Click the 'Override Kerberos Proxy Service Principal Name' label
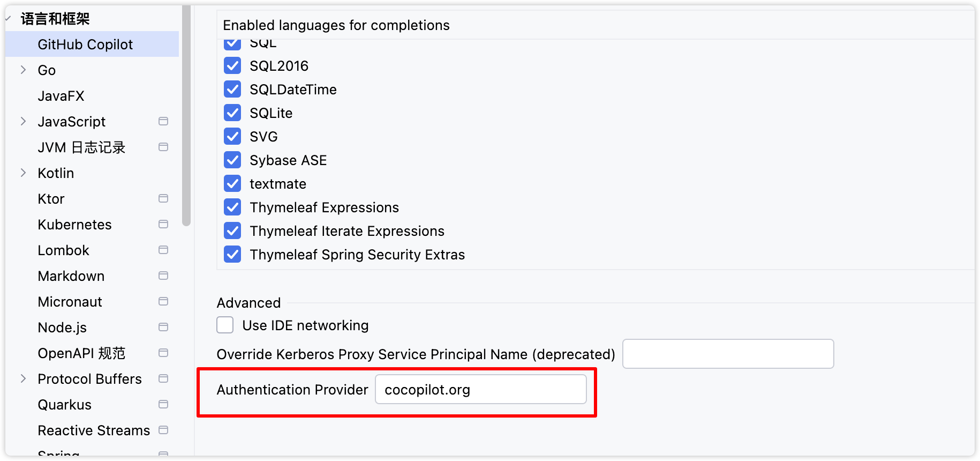The width and height of the screenshot is (980, 461). click(x=416, y=354)
